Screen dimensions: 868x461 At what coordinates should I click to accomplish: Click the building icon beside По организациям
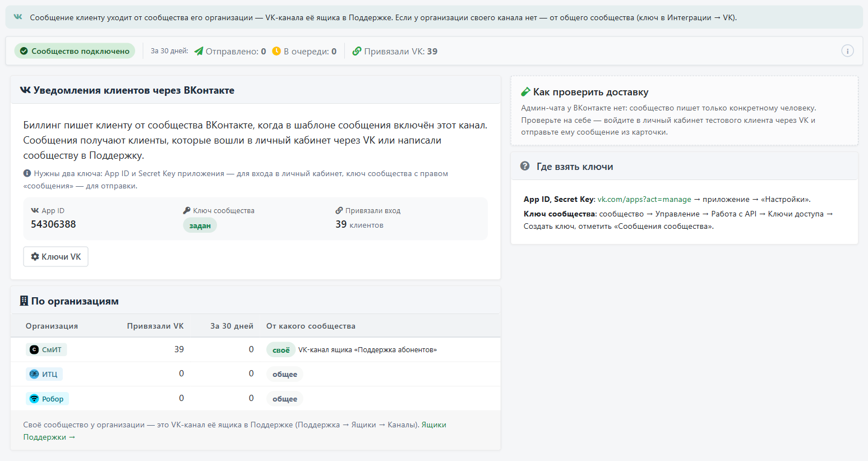click(x=24, y=301)
